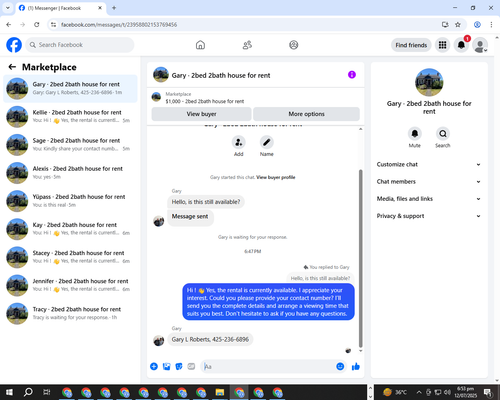Screen dimensions: 500x400
Task: Click the browser address bar URL
Action: click(119, 25)
